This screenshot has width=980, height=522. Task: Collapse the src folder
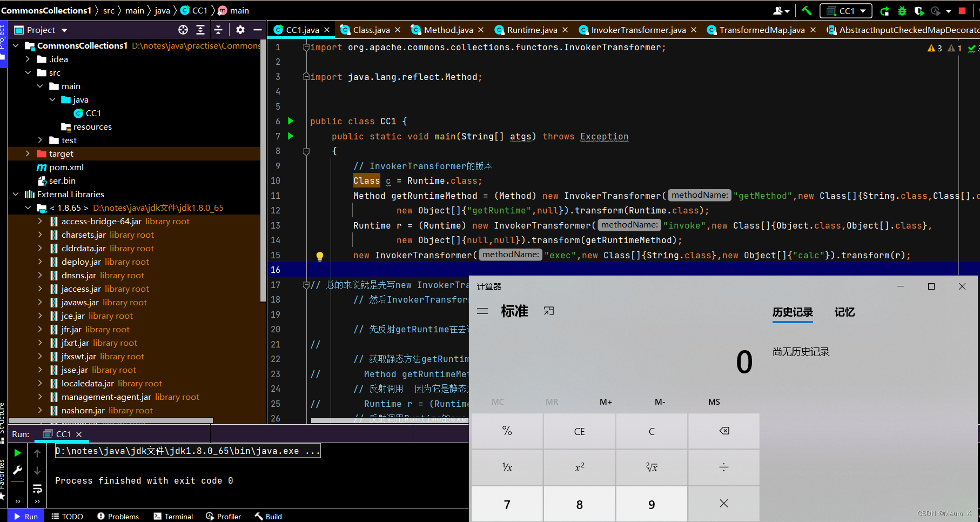(28, 72)
